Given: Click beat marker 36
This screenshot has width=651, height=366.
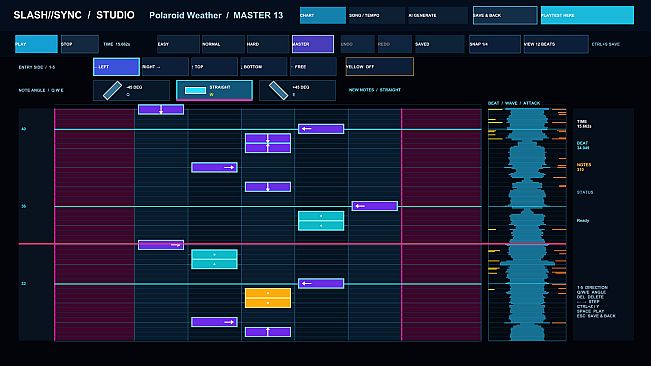Looking at the screenshot, I should (x=24, y=206).
